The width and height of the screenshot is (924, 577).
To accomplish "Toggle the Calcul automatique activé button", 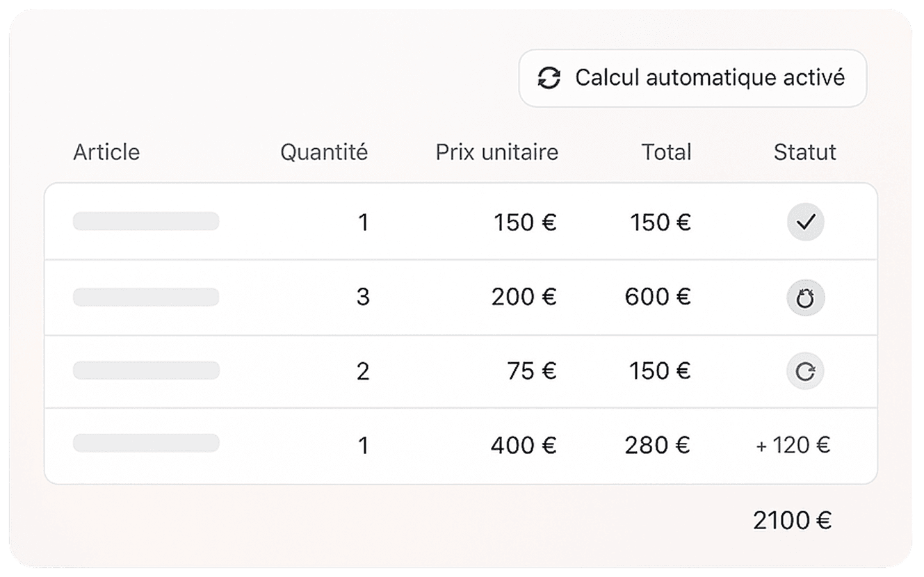I will click(x=692, y=78).
